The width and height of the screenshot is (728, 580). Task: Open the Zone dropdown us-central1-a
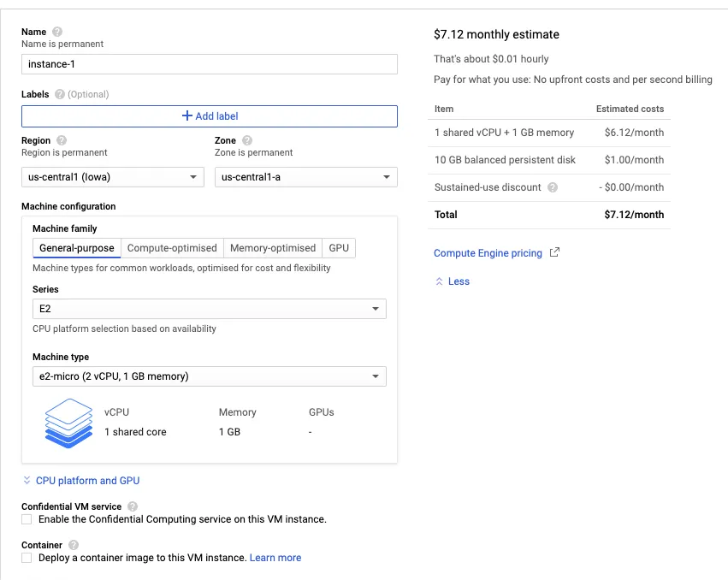tap(305, 177)
